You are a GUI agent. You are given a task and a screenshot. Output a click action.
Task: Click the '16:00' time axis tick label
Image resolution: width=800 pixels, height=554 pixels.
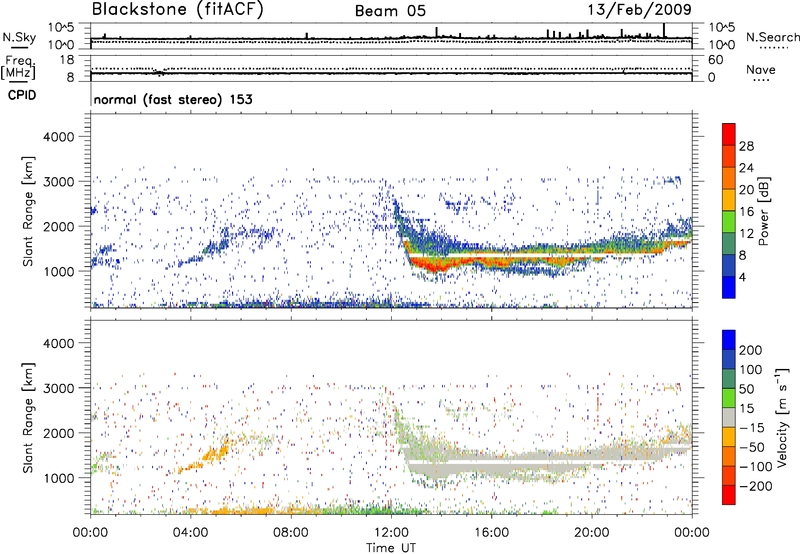pyautogui.click(x=491, y=533)
